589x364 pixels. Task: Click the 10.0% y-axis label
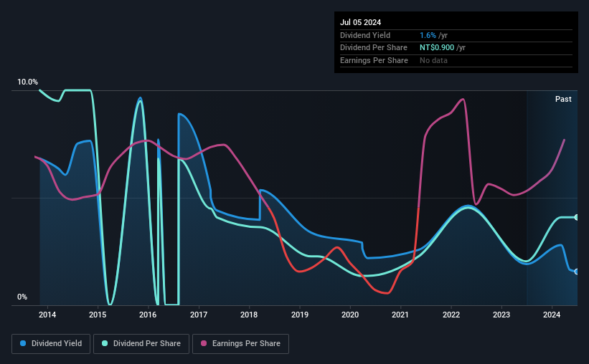[x=28, y=82]
